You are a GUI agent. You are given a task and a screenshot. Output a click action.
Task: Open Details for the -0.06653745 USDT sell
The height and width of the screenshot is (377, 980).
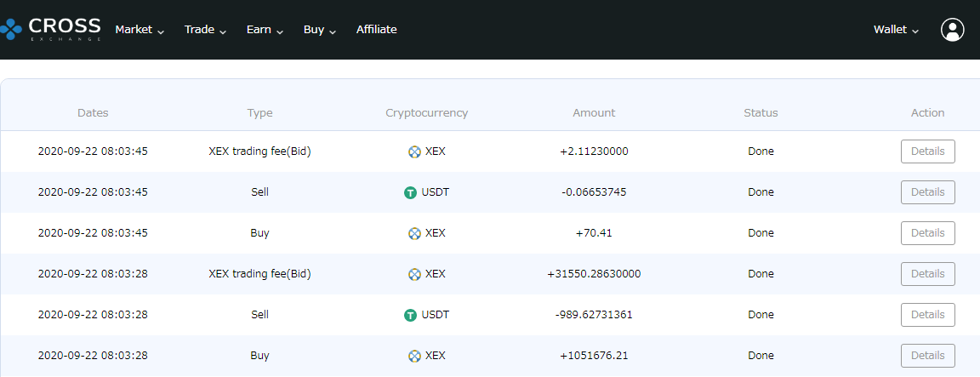click(927, 192)
